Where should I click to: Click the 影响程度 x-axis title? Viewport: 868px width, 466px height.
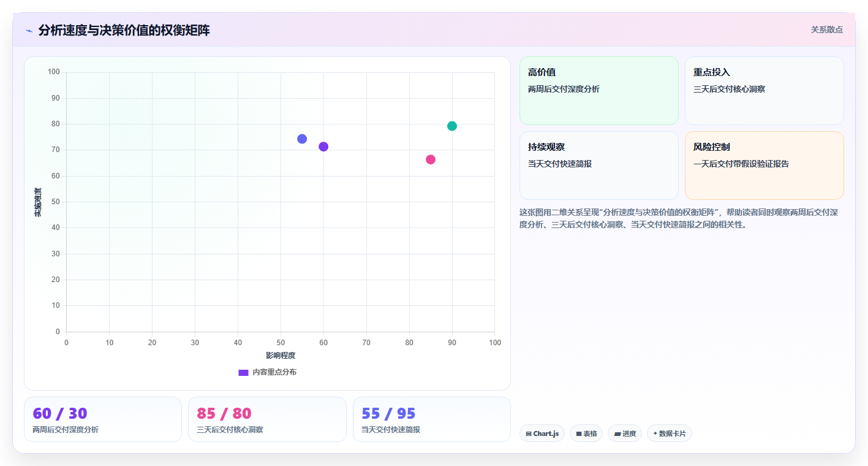tap(281, 356)
